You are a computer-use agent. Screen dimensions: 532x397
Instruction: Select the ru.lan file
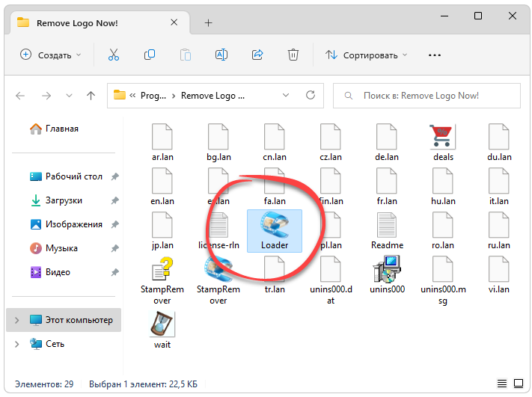click(499, 231)
